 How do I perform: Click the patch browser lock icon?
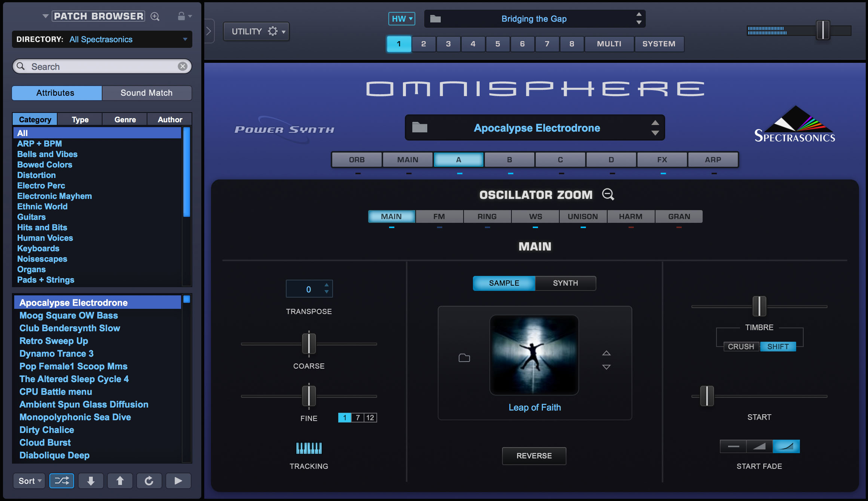click(x=181, y=16)
